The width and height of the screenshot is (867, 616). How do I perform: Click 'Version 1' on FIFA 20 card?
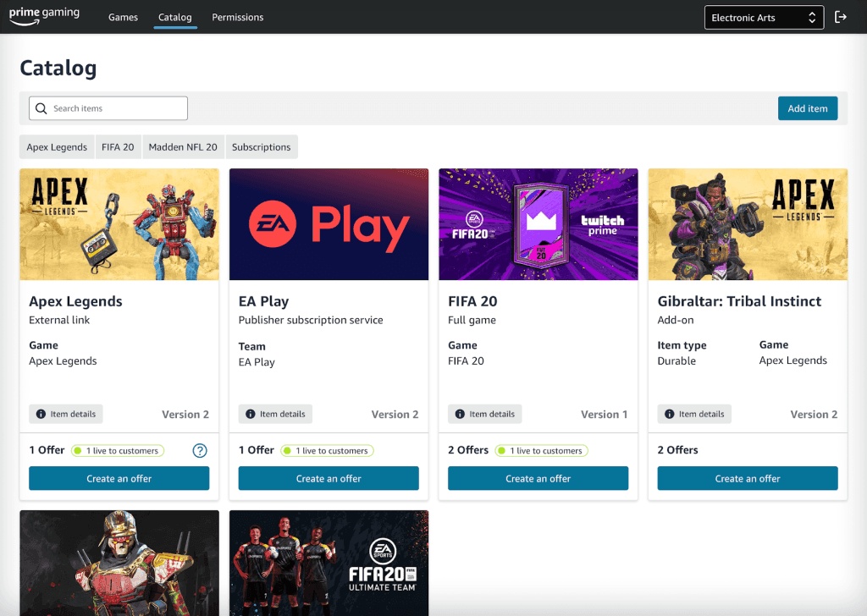(605, 415)
